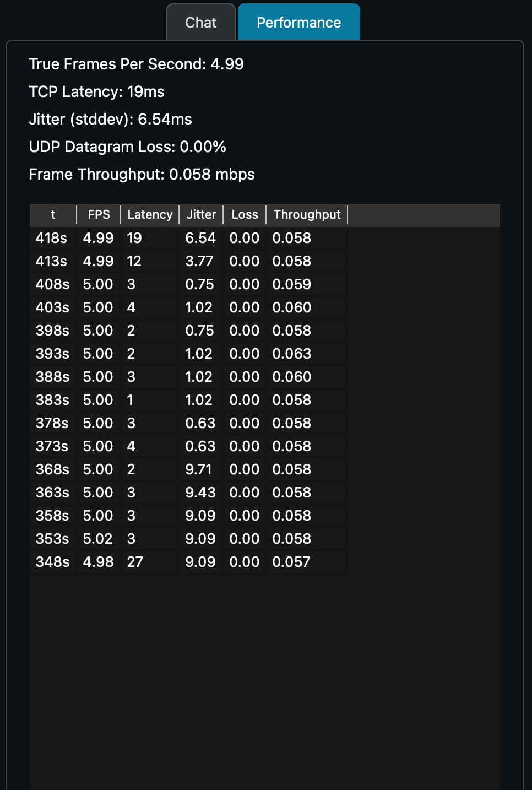532x790 pixels.
Task: Sort the table by Jitter column
Action: click(201, 214)
